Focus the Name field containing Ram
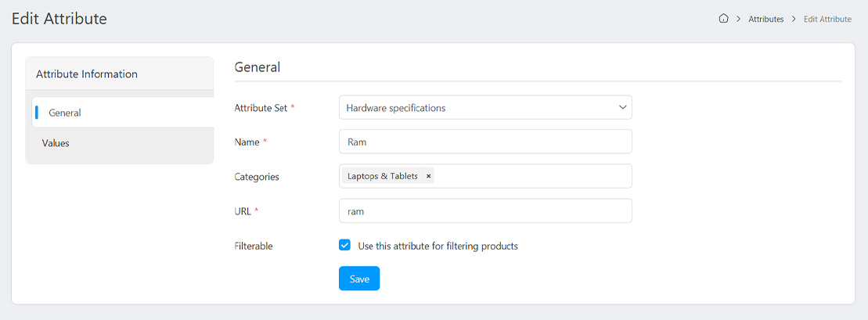Viewport: 868px width, 320px height. coord(485,142)
